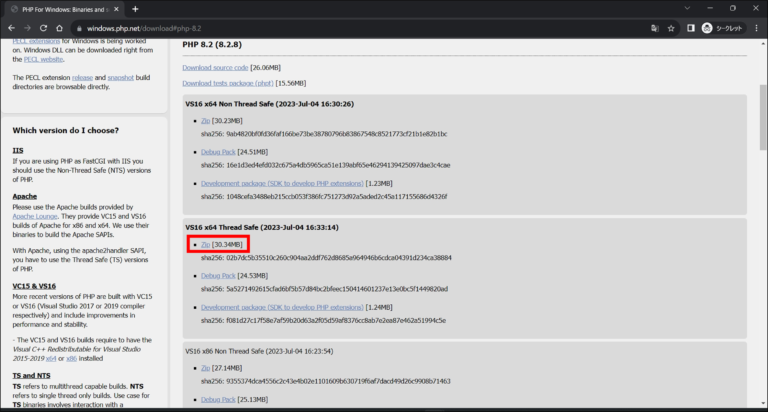Bookmark this page with the star icon
The image size is (768, 412).
pyautogui.click(x=670, y=28)
